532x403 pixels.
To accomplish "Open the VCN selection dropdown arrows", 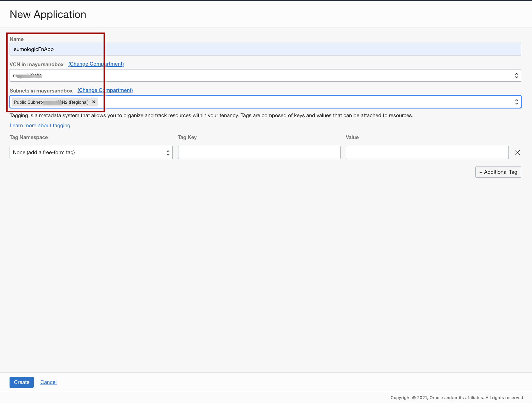I will point(517,75).
